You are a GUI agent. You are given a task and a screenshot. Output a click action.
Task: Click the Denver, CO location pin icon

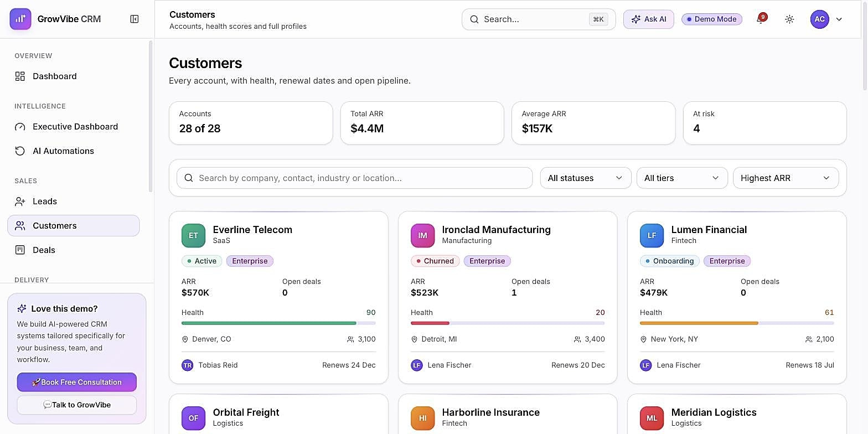pyautogui.click(x=185, y=339)
